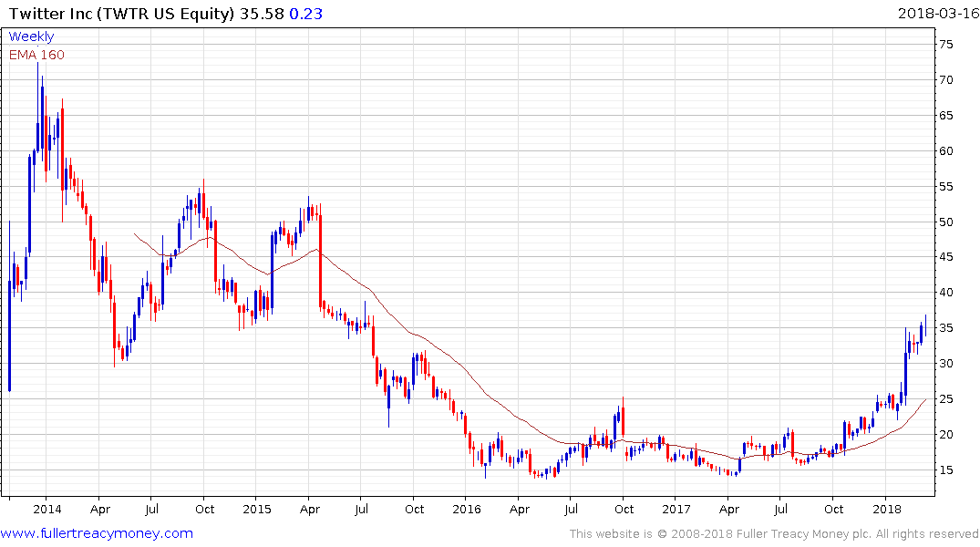
Task: Click the 50 price axis label
Action: coord(945,222)
